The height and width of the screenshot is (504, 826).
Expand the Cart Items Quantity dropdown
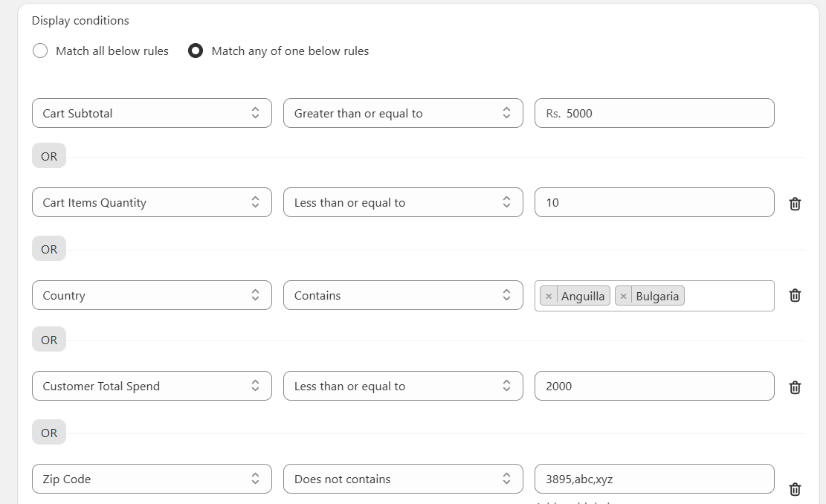pos(152,202)
